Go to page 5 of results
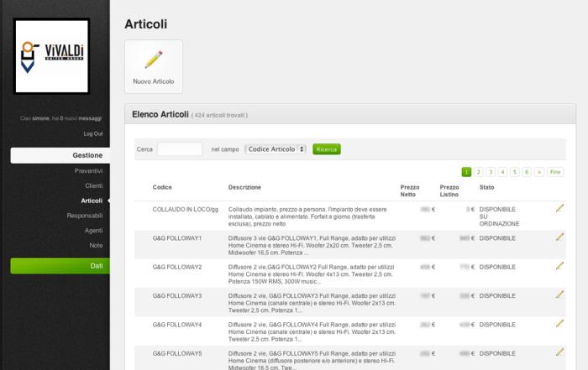The height and width of the screenshot is (370, 588). [x=514, y=172]
